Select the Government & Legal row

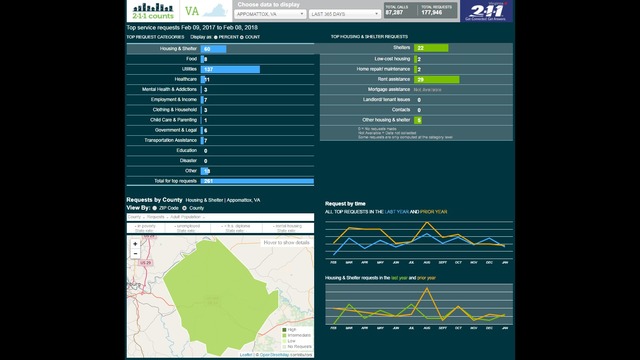220,130
